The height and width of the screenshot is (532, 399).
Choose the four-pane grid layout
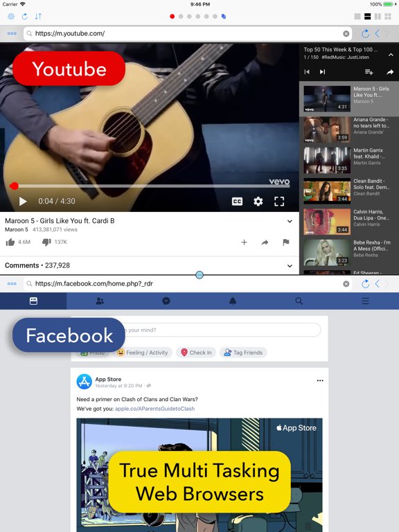pos(388,17)
